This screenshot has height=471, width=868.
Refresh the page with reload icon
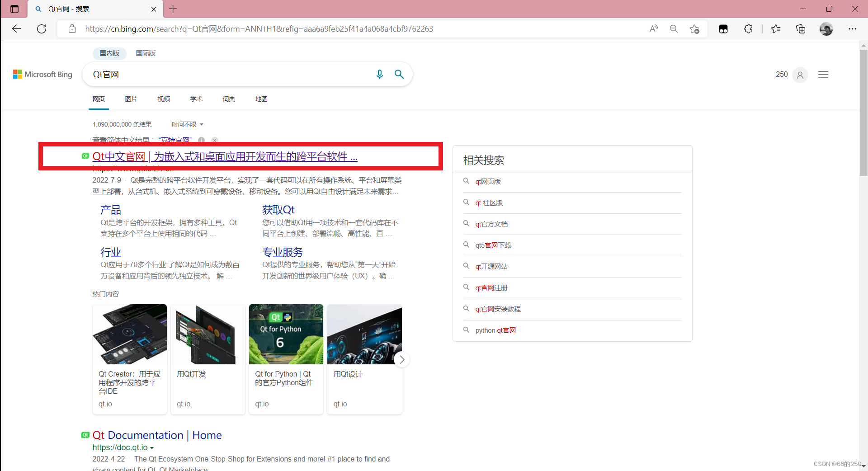point(41,28)
